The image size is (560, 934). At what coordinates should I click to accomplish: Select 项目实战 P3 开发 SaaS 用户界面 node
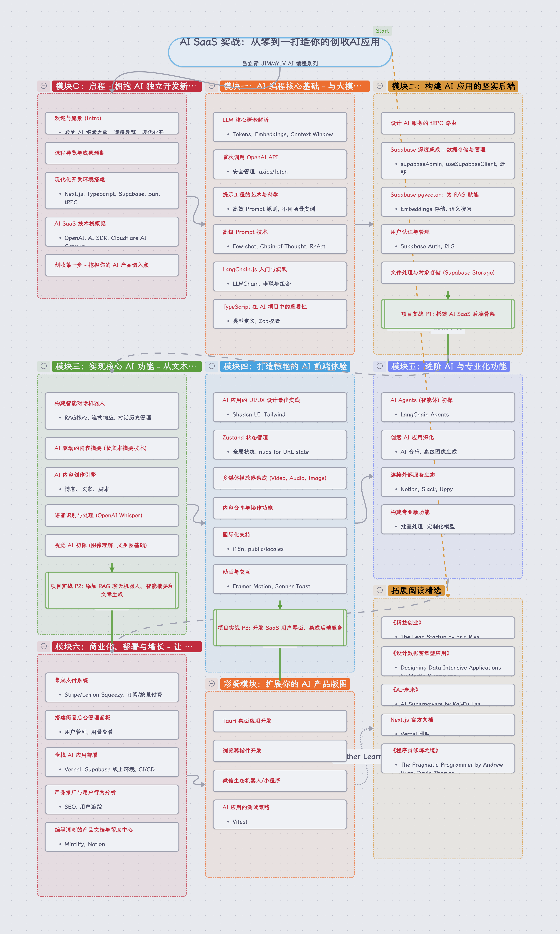(x=280, y=627)
